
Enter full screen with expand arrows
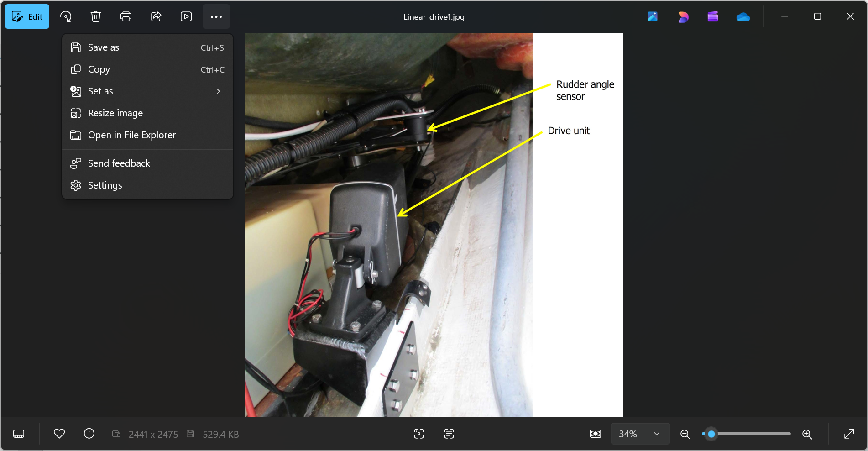(849, 434)
